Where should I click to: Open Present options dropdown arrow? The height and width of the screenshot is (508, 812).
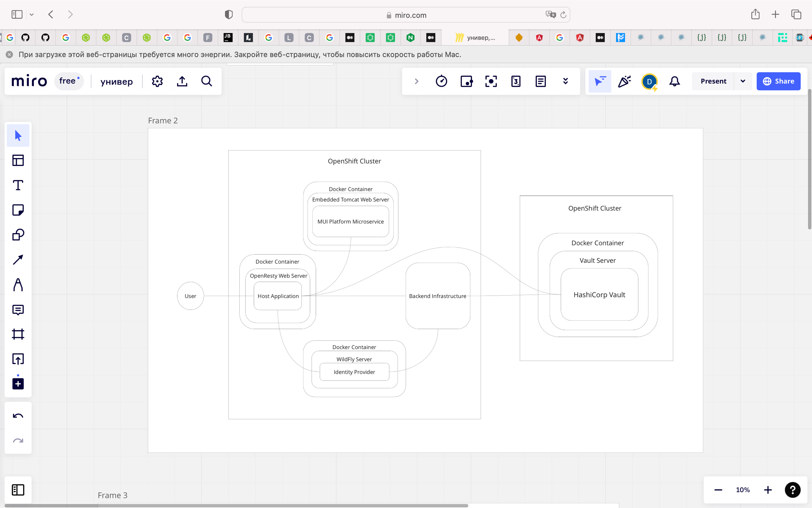743,81
